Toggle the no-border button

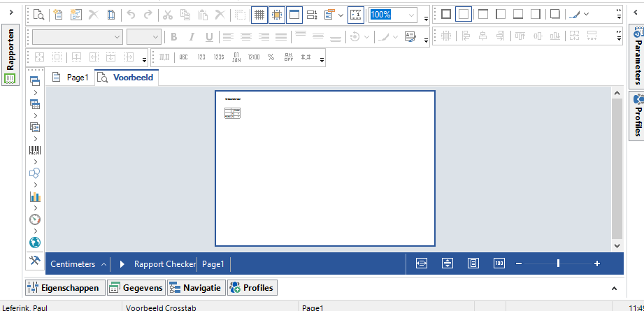464,15
